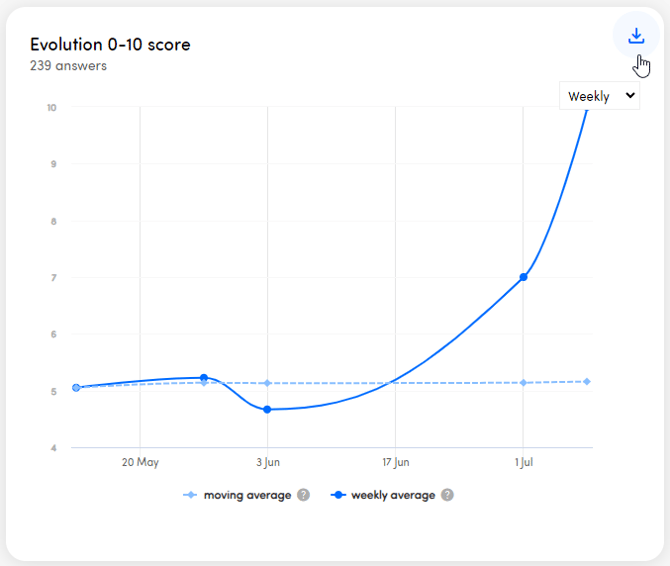Open the Weekly period dropdown
670x566 pixels.
[x=600, y=96]
